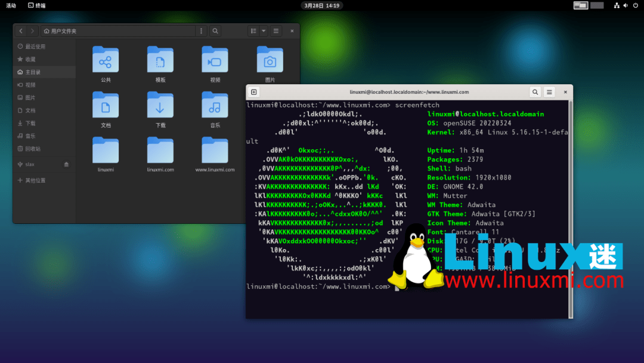Open the terminal hamburger menu

(x=549, y=92)
